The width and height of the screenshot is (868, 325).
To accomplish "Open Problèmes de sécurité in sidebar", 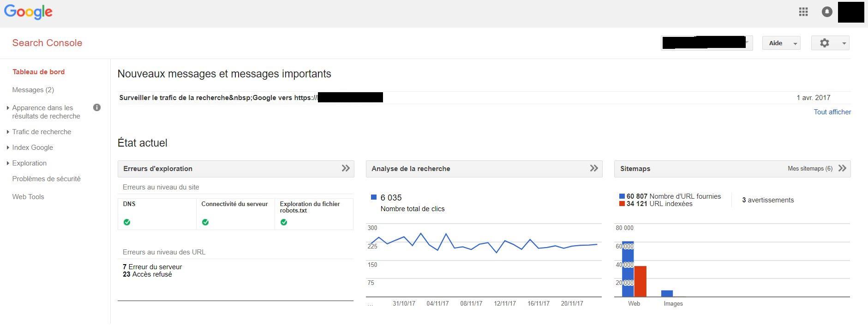I will click(x=46, y=179).
